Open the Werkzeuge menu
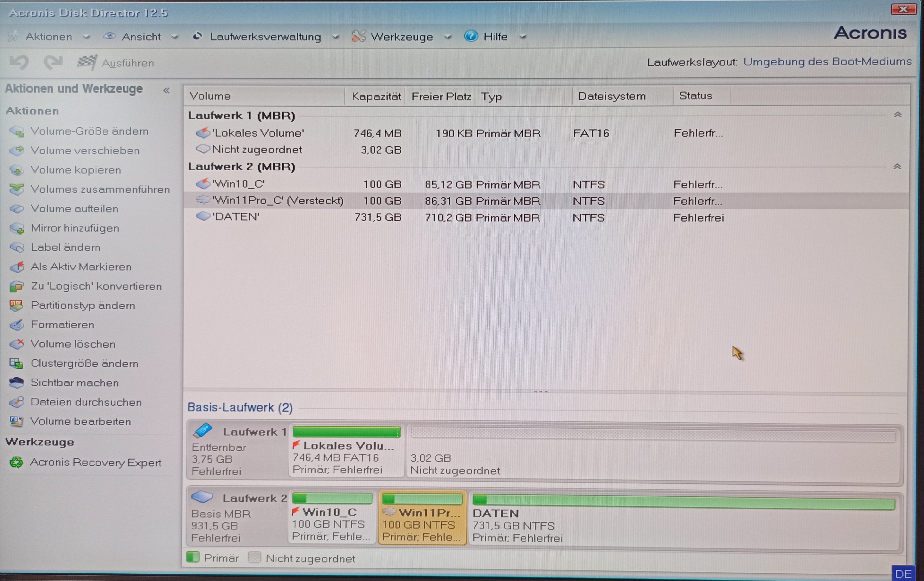Screen dimensions: 924x581 (x=401, y=37)
